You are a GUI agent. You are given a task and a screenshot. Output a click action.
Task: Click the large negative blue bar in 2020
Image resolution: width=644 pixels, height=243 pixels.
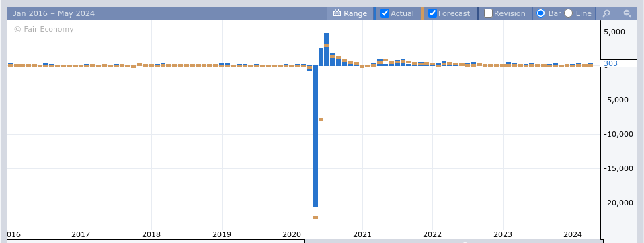coord(315,136)
